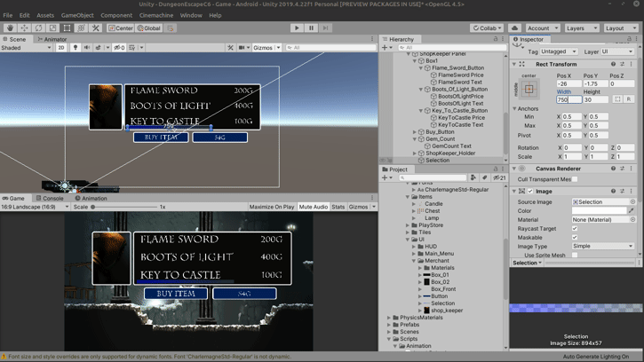
Task: Select the Rect tool
Action: [67, 28]
